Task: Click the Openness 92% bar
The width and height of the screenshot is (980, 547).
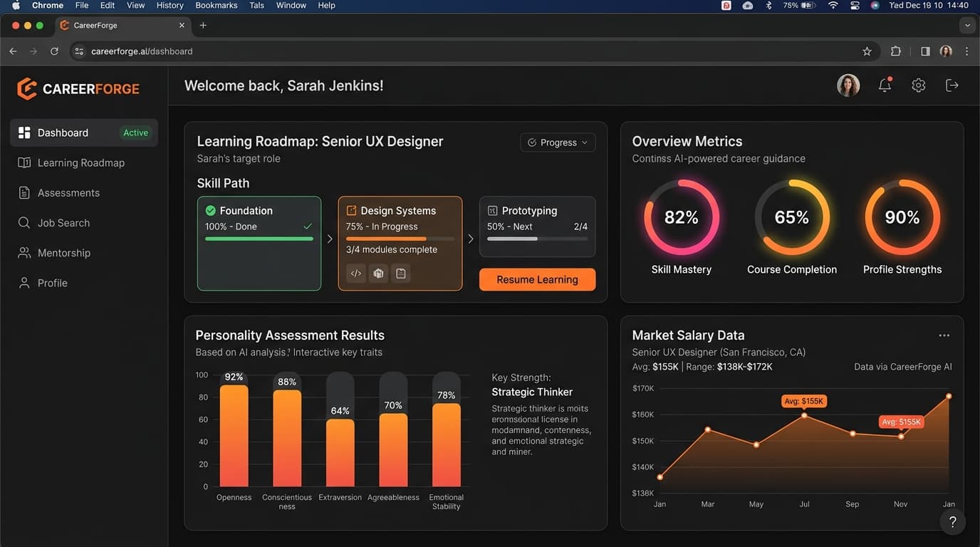Action: [x=234, y=436]
